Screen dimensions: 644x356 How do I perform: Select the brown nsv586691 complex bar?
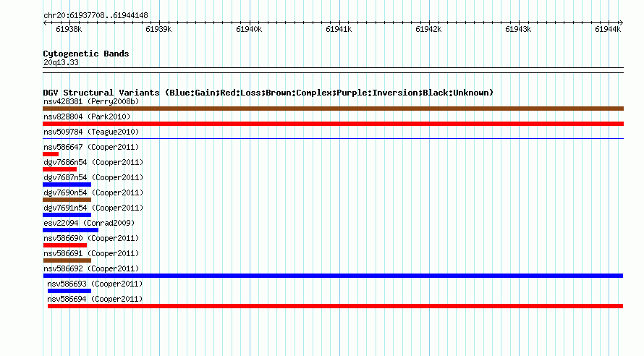click(x=67, y=260)
